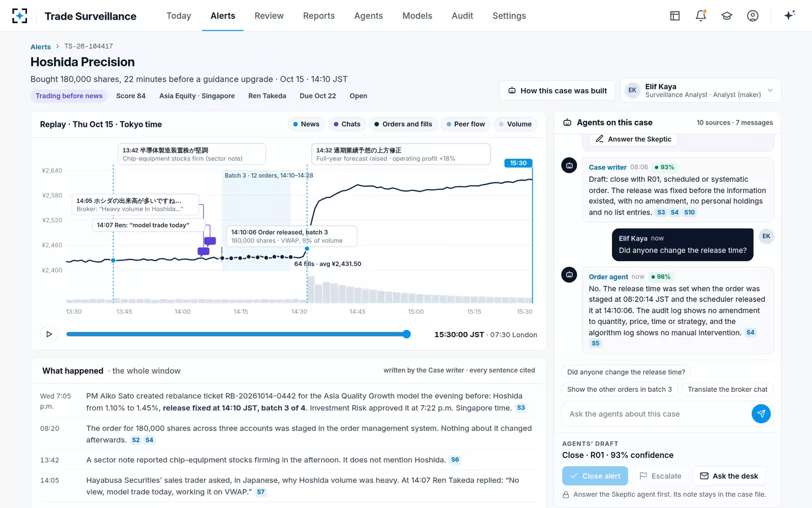Go to the Reports tab
Viewport: 812px width, 508px height.
pos(319,16)
